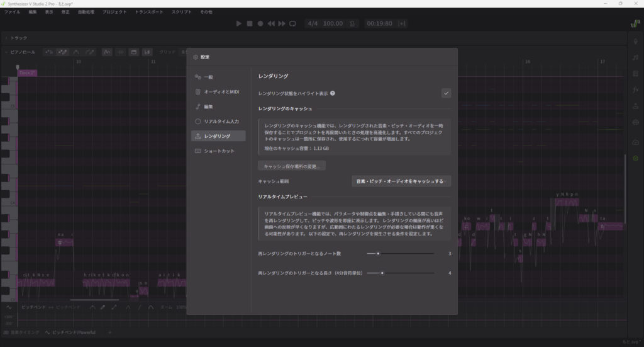Click the green settings gear icon
The image size is (644, 347).
pos(635,158)
